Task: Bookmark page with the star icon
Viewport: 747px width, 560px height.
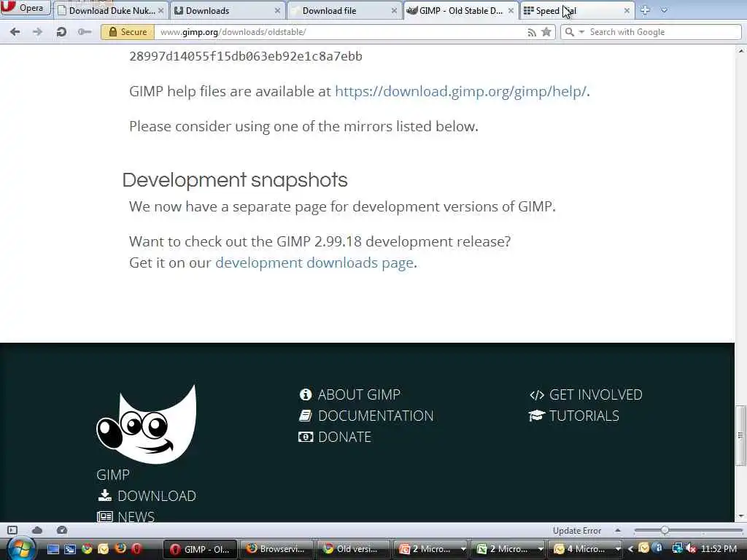Action: [546, 32]
